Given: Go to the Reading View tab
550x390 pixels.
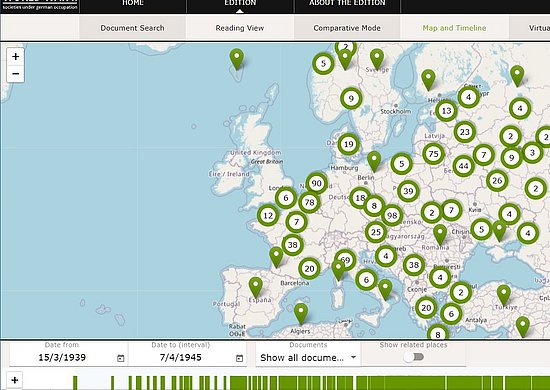Looking at the screenshot, I should pos(240,28).
